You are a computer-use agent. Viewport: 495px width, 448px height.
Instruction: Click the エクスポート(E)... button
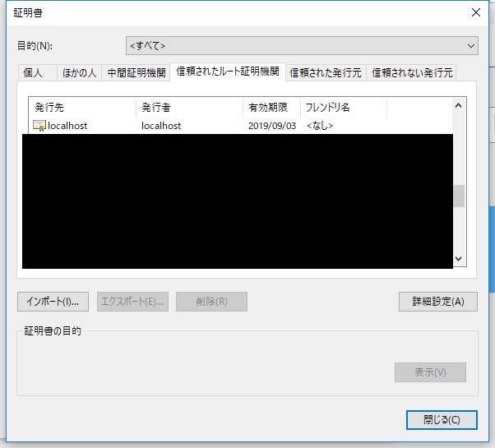click(132, 302)
